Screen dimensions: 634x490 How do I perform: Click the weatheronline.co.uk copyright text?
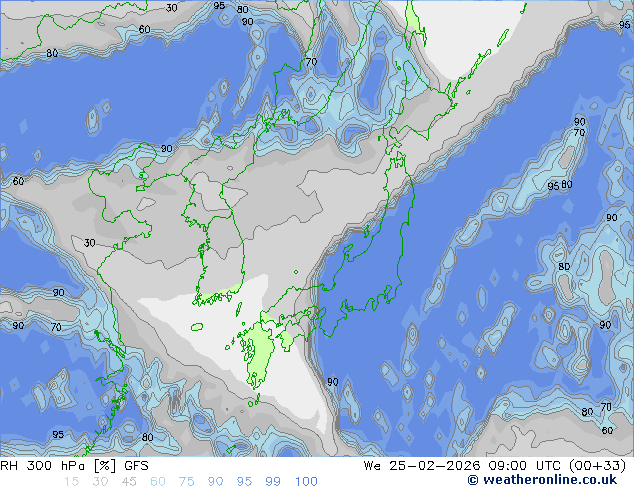(x=542, y=480)
